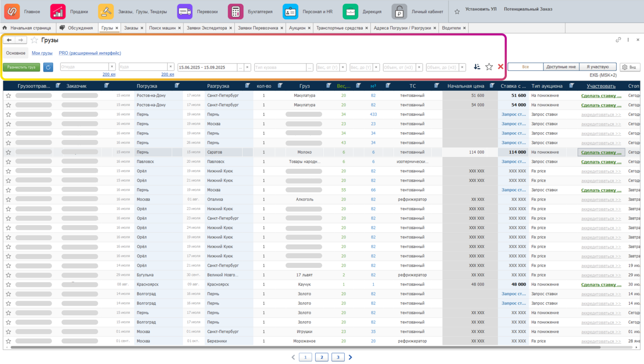Click the Куда destination input field

[x=143, y=67]
